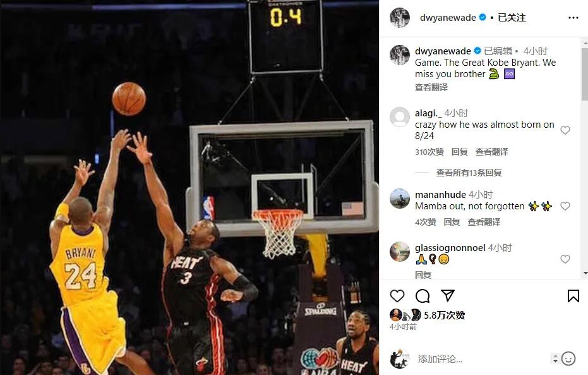Viewport: 588px width, 375px height.
Task: Toggle the 已关注 following button
Action: click(512, 18)
